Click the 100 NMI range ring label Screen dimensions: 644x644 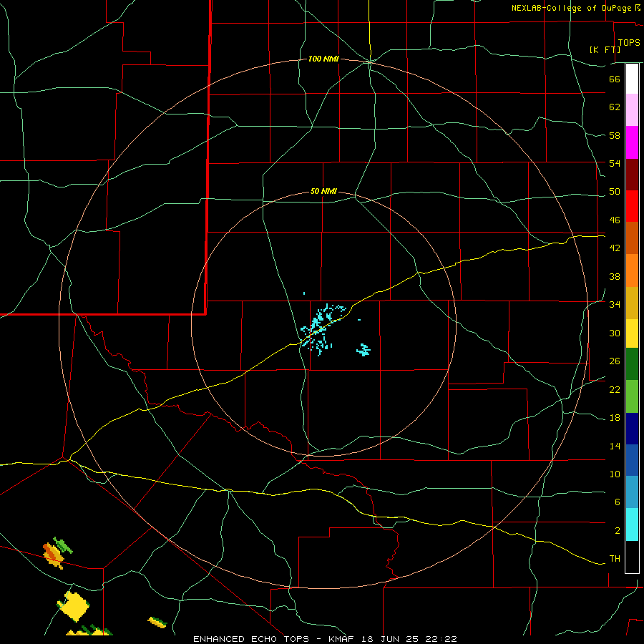pos(323,59)
